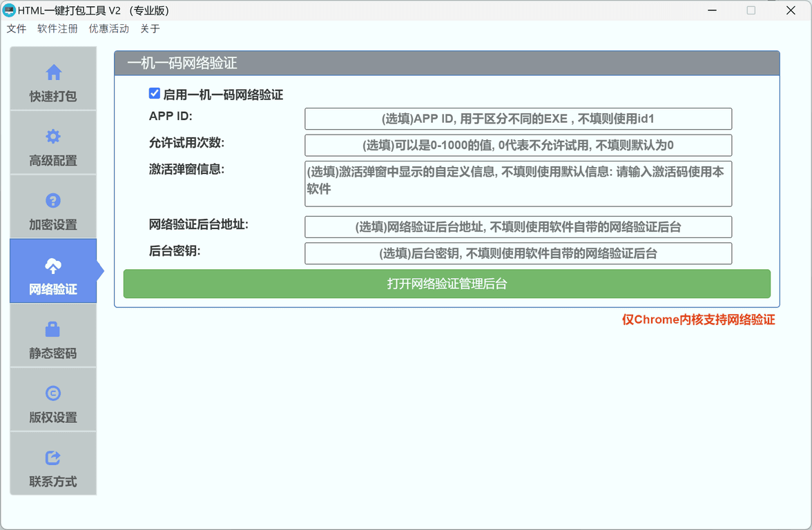
Task: Click the APP ID input field
Action: 518,119
